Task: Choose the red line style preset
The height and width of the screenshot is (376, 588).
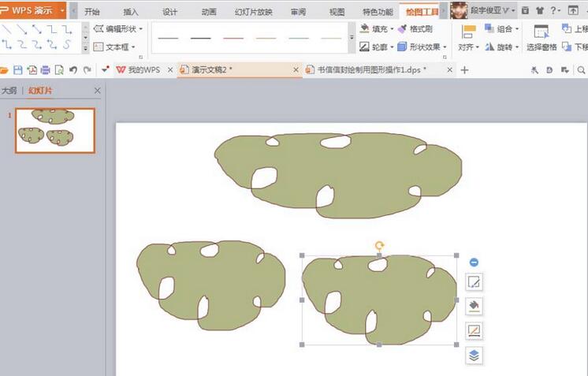Action: (x=233, y=39)
